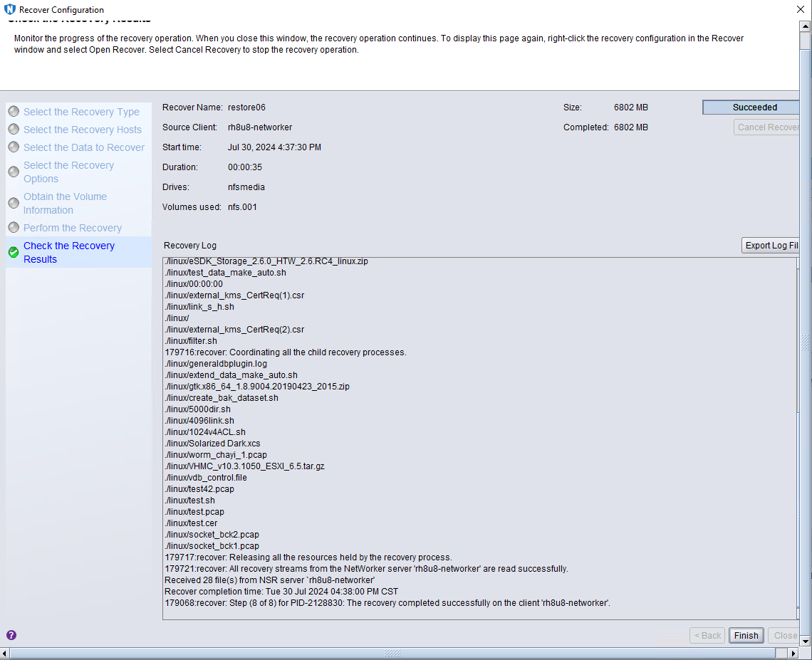
Task: Click log line Coordinating all the child recovery processes
Action: click(286, 352)
